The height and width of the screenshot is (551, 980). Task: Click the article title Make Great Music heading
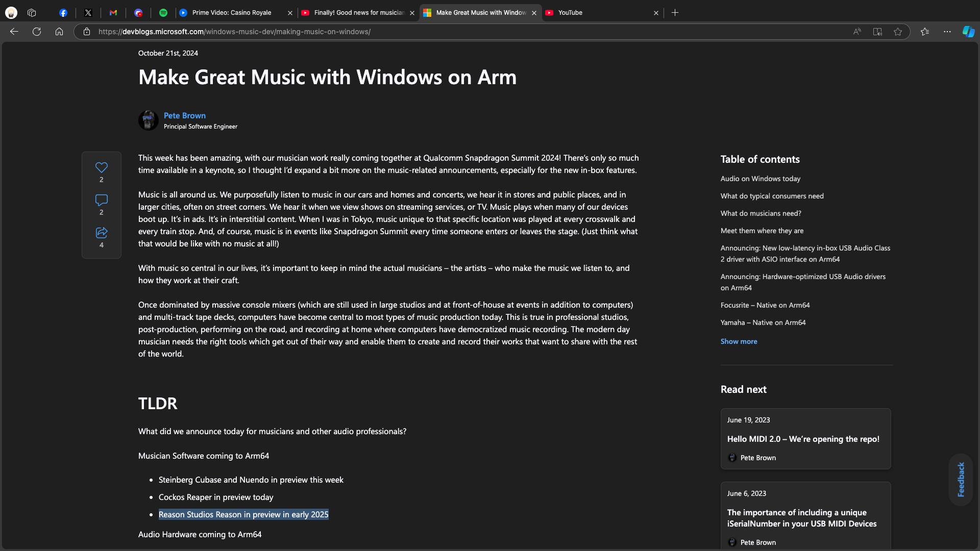[327, 77]
